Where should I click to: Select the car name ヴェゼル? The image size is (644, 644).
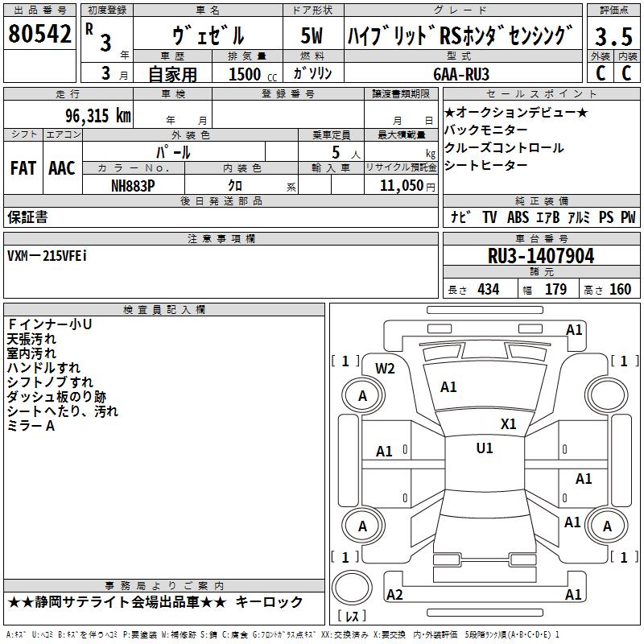208,35
